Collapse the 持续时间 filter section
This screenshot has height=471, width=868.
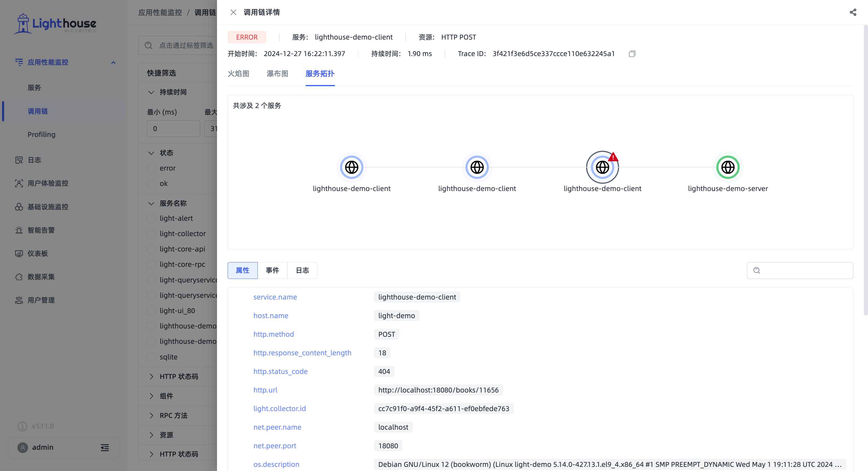pyautogui.click(x=151, y=92)
